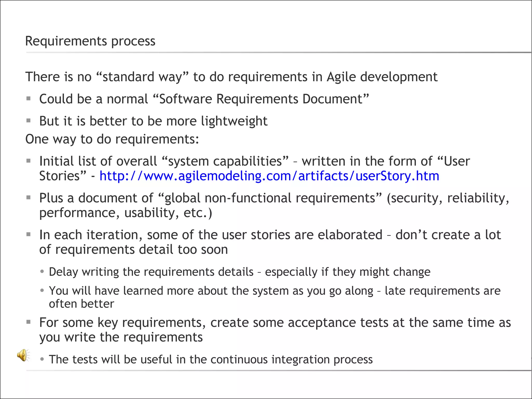The image size is (532, 399).
Task: Click the 'often better' text line
Action: pyautogui.click(x=82, y=304)
